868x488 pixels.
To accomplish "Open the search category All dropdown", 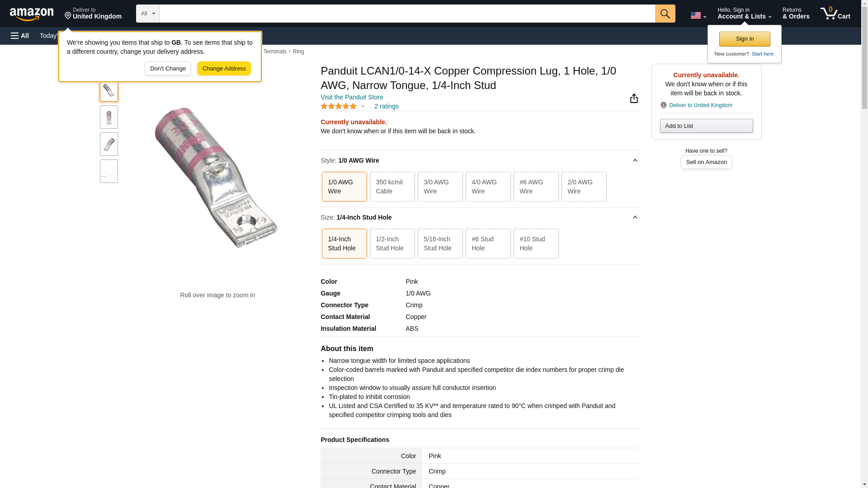I will point(147,14).
